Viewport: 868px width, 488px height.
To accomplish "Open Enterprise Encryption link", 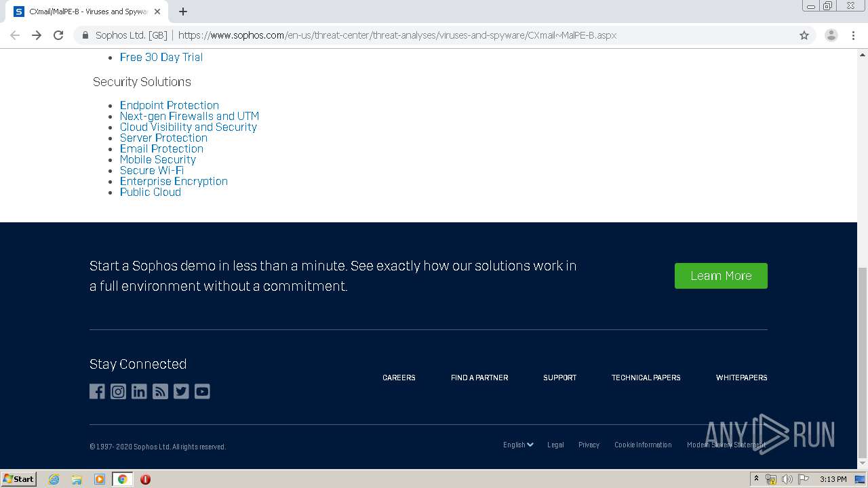I will pos(174,181).
